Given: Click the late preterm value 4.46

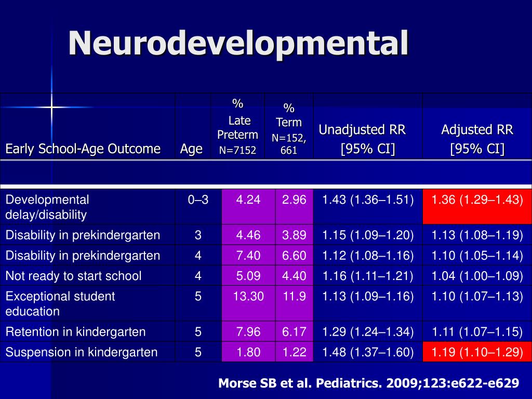Looking at the screenshot, I should (248, 235).
